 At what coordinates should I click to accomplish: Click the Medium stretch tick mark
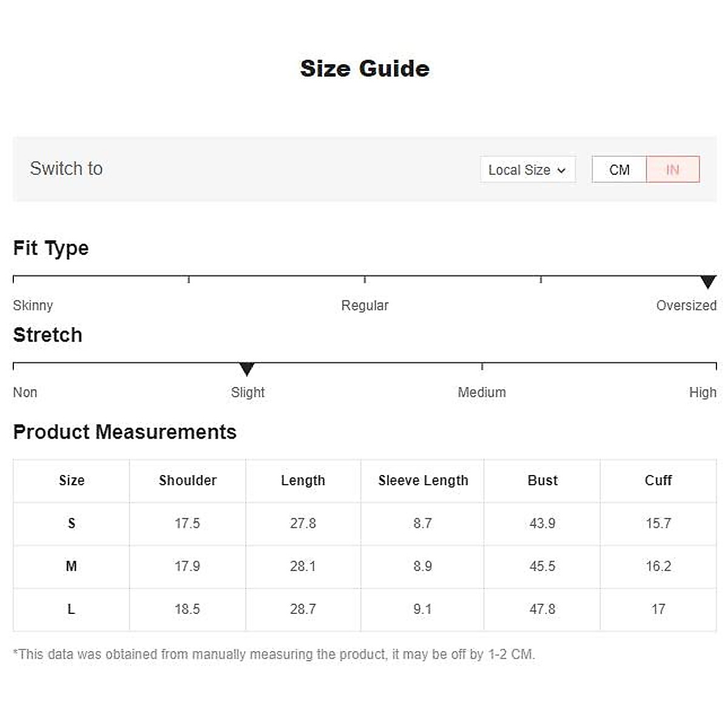point(482,366)
